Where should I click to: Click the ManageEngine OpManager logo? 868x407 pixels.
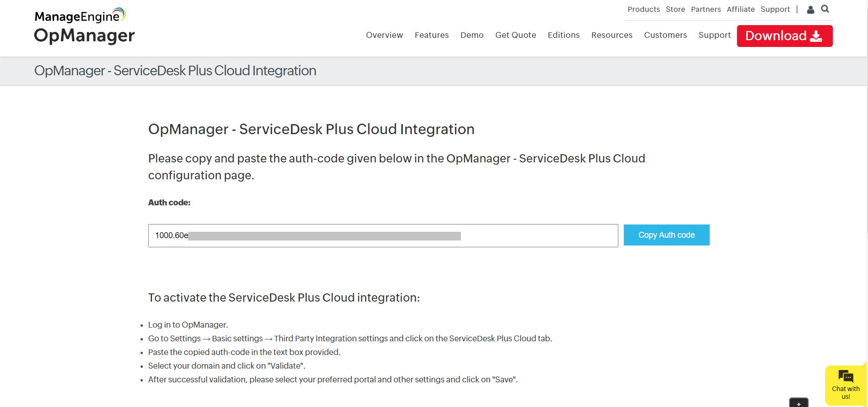84,26
